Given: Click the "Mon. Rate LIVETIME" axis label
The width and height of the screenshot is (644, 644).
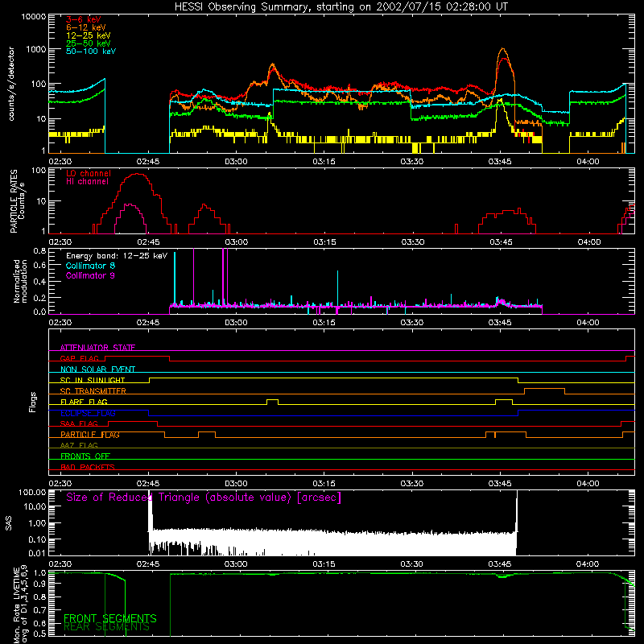Looking at the screenshot, I should [x=16, y=605].
